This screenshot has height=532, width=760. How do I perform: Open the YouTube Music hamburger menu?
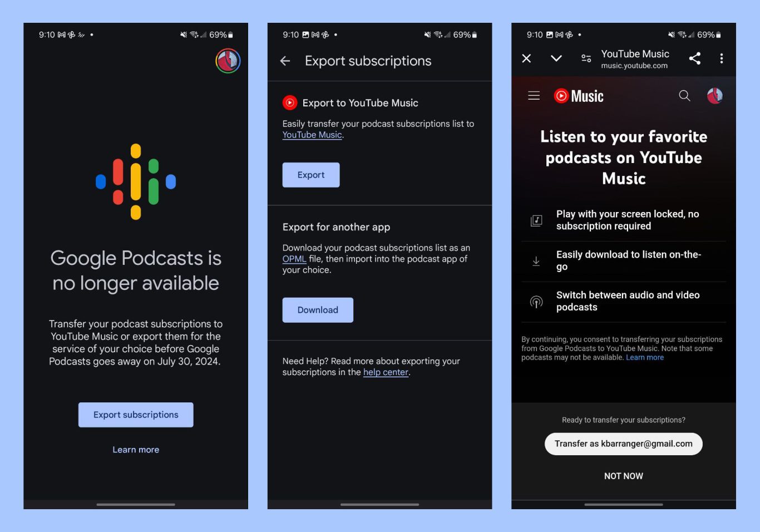pyautogui.click(x=534, y=96)
